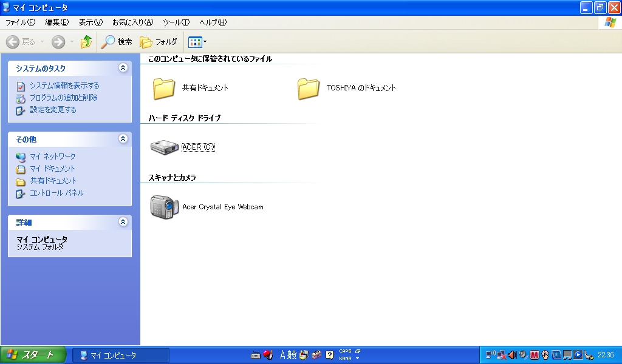
Task: Open the Back button history dropdown arrow
Action: click(x=42, y=42)
